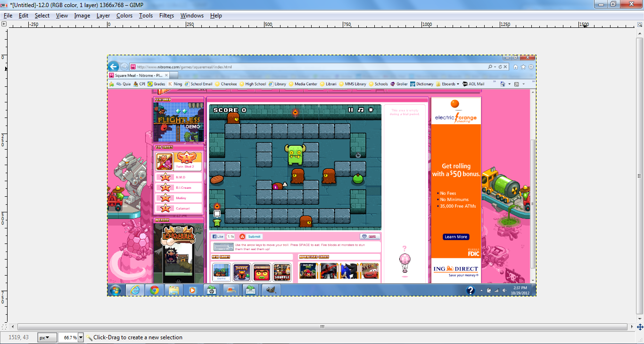Click the media player taskbar icon in canvas

tap(192, 290)
